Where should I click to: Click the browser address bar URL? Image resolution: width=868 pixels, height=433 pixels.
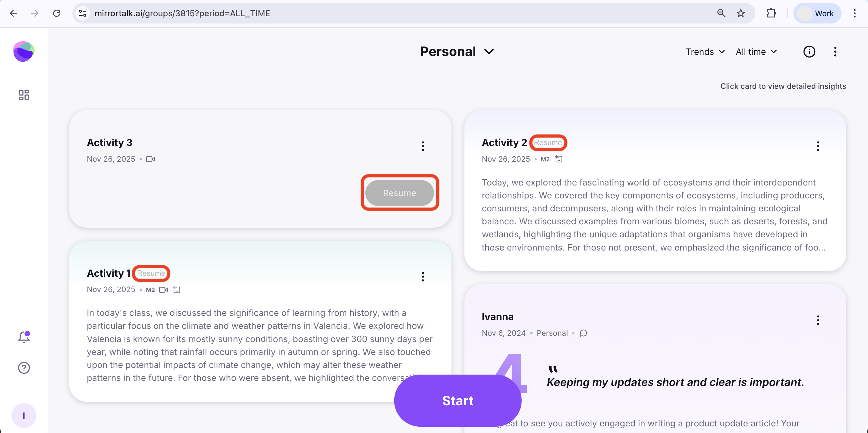coord(182,13)
